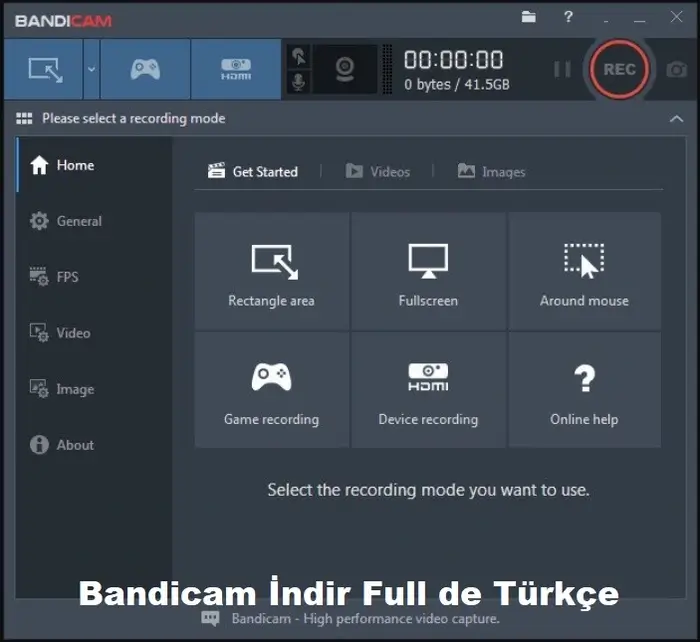The height and width of the screenshot is (642, 700).
Task: Click 'Bandicam - High performance video capture.' text
Action: 366,619
